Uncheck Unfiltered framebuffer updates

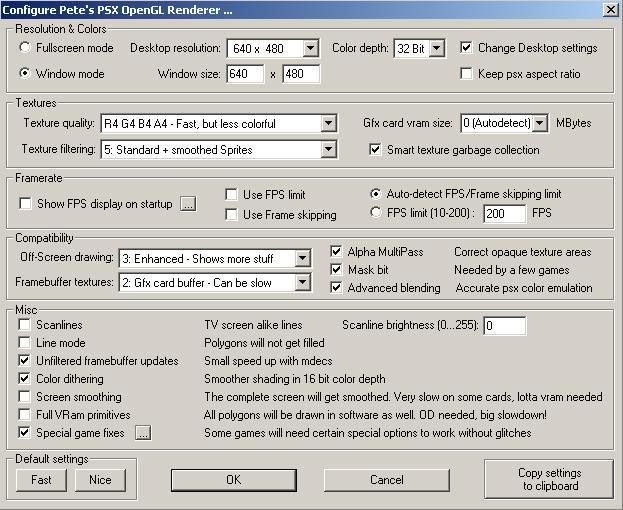click(x=24, y=360)
